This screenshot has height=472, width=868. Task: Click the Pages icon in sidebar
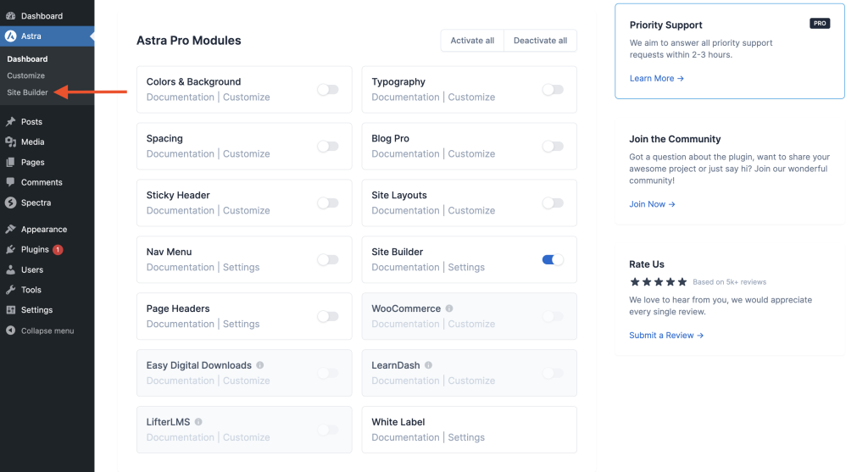pyautogui.click(x=10, y=162)
